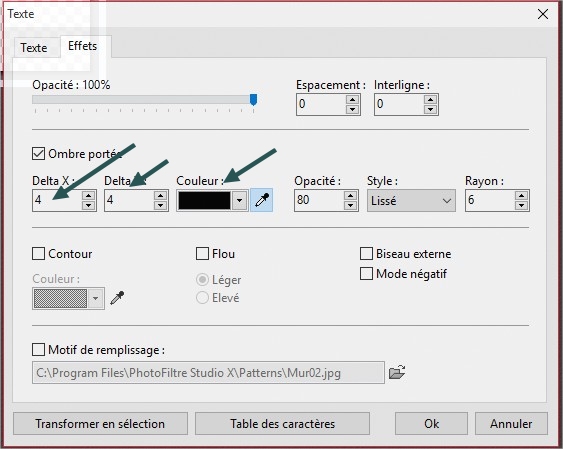Click the Opacité slider handle
Screen dimensions: 563x449
tap(253, 100)
